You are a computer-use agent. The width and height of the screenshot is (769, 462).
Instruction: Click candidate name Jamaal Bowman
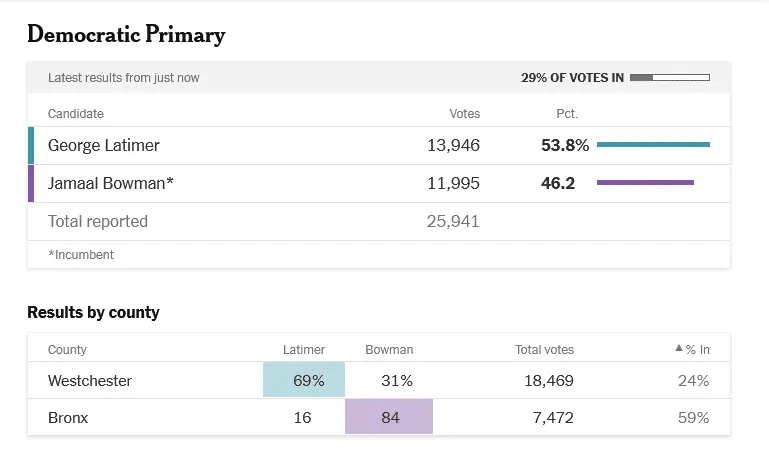[x=111, y=183]
